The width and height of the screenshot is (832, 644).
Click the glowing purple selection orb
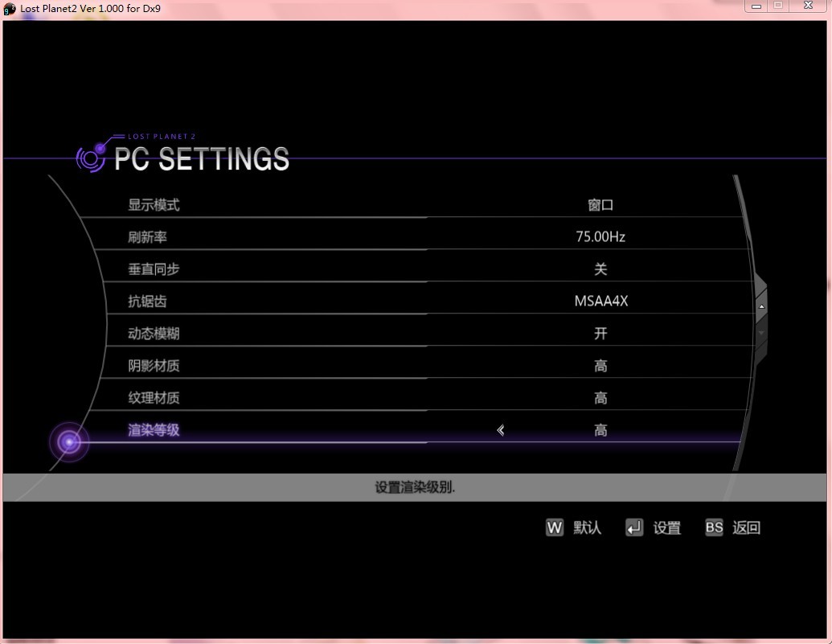click(x=69, y=441)
